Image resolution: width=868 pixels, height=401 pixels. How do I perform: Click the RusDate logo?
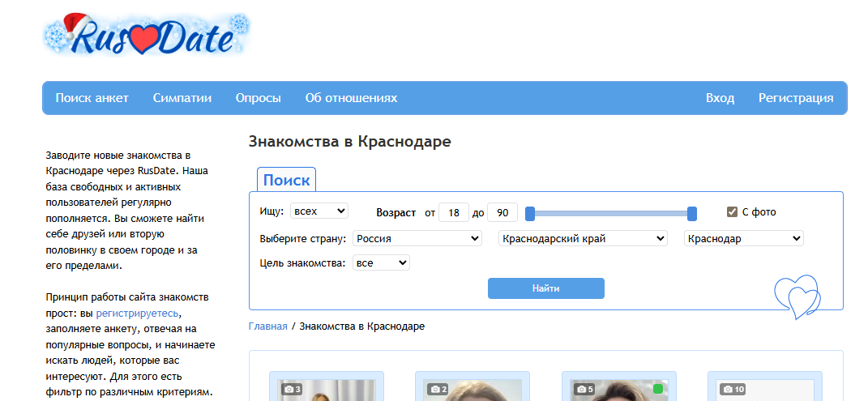[x=146, y=36]
